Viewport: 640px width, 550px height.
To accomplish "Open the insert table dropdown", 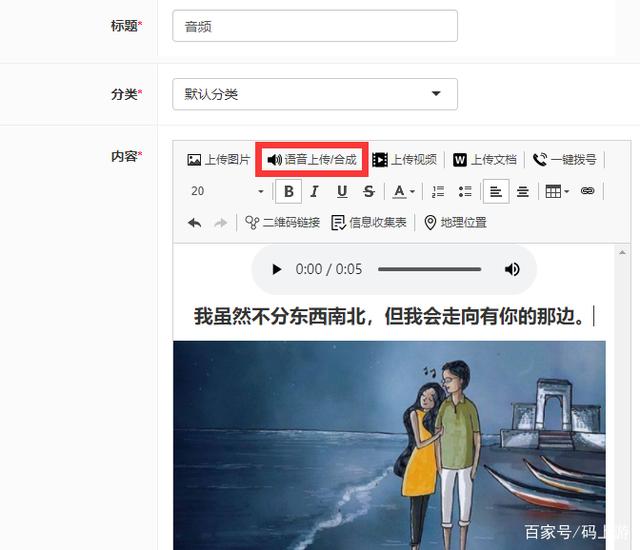I will (557, 191).
